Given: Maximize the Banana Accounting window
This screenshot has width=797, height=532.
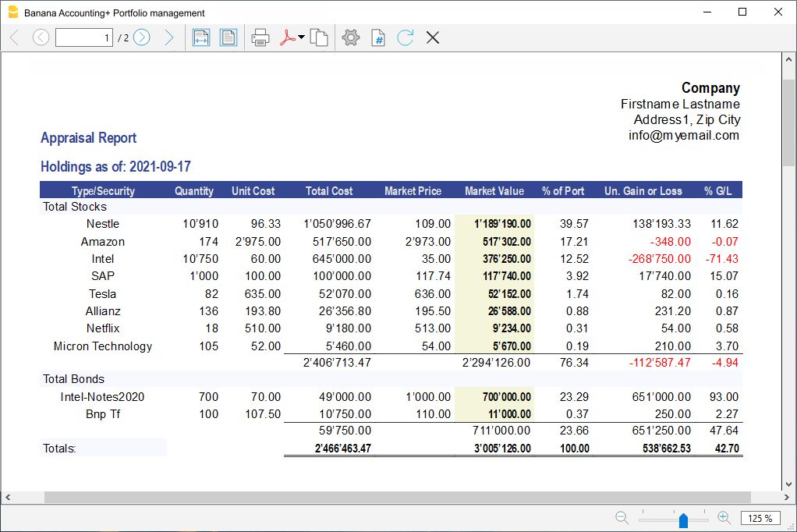Looking at the screenshot, I should click(742, 12).
